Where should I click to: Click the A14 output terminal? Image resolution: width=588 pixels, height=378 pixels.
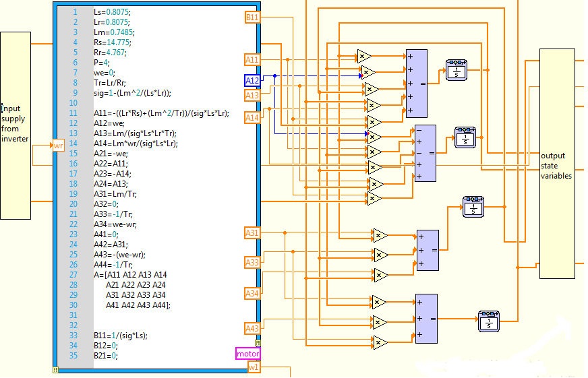tap(252, 118)
